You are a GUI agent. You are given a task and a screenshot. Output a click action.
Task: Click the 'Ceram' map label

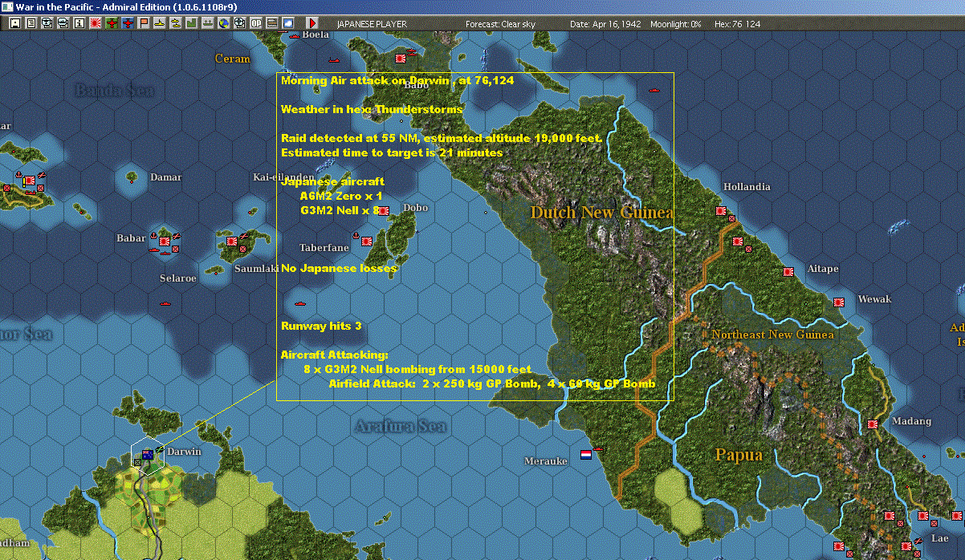[233, 59]
